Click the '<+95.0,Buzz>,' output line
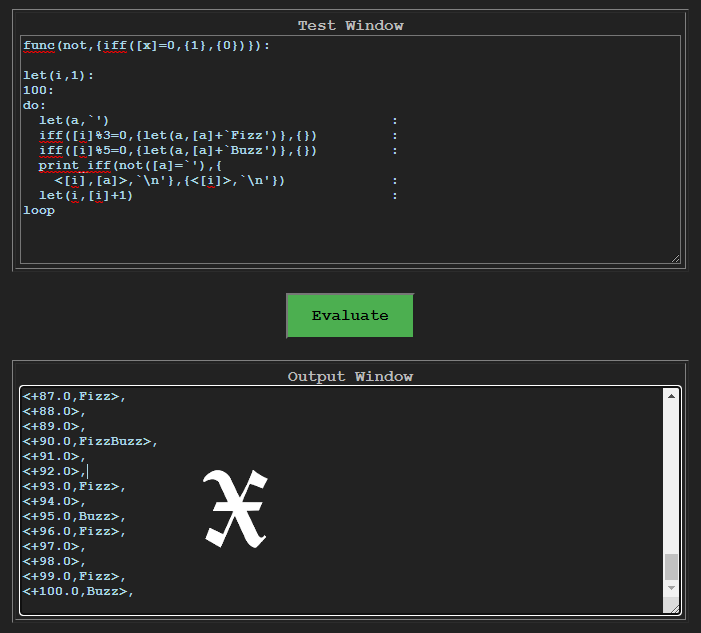 [x=74, y=516]
